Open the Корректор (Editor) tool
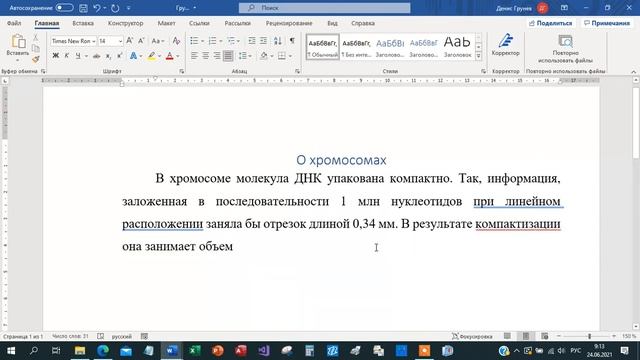Image resolution: width=640 pixels, height=360 pixels. 505,45
